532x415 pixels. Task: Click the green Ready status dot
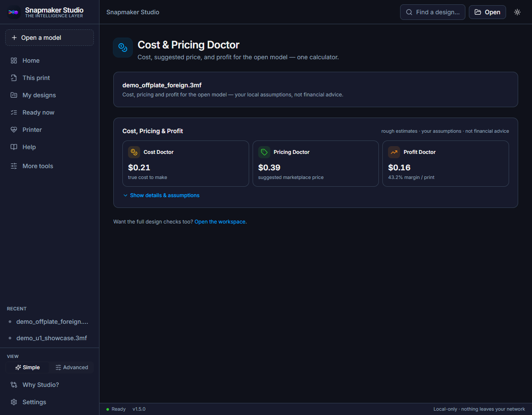pyautogui.click(x=108, y=409)
